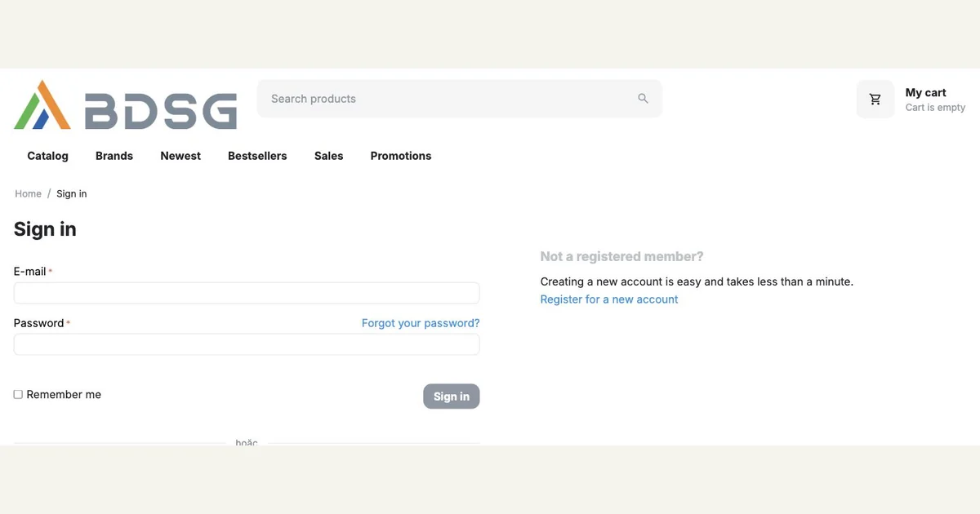The image size is (980, 514).
Task: Open the shopping cart icon
Action: click(x=875, y=100)
